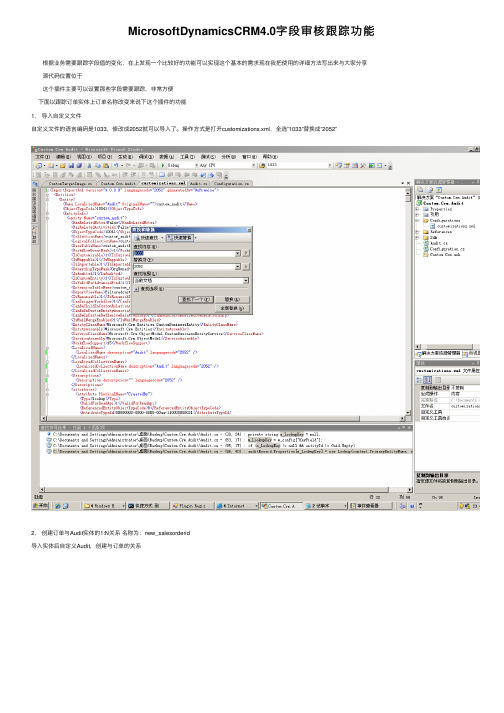Click the Paste toolbar icon

(106, 166)
